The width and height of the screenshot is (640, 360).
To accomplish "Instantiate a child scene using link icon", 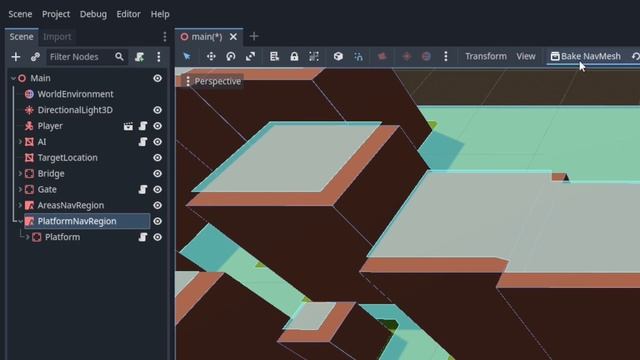I will 35,57.
